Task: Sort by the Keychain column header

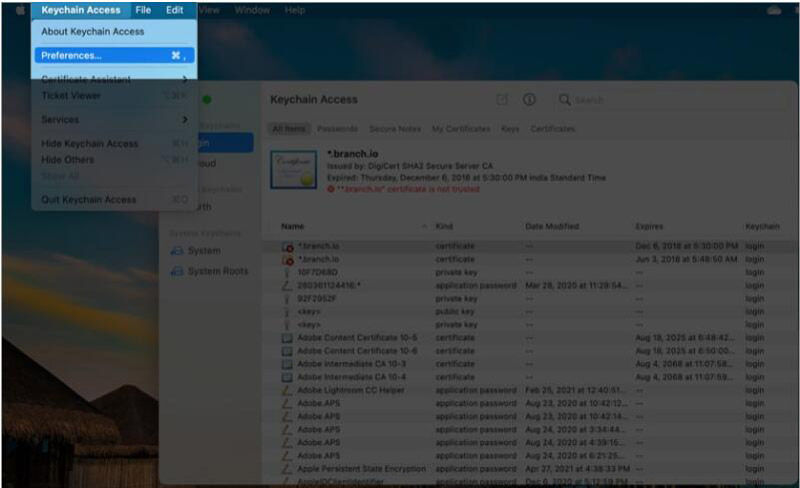Action: [762, 226]
